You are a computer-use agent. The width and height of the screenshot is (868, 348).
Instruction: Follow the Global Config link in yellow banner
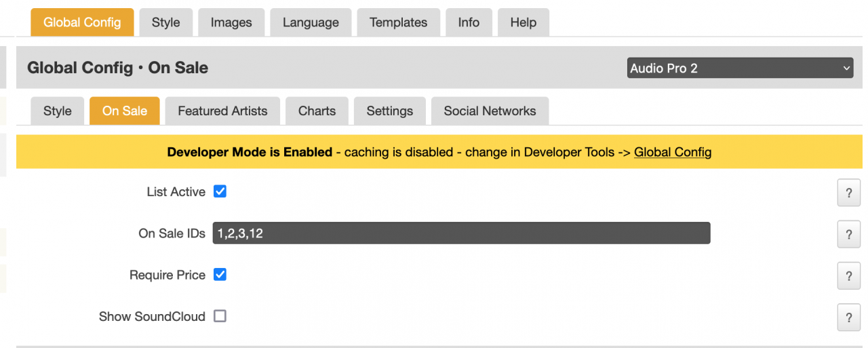673,152
